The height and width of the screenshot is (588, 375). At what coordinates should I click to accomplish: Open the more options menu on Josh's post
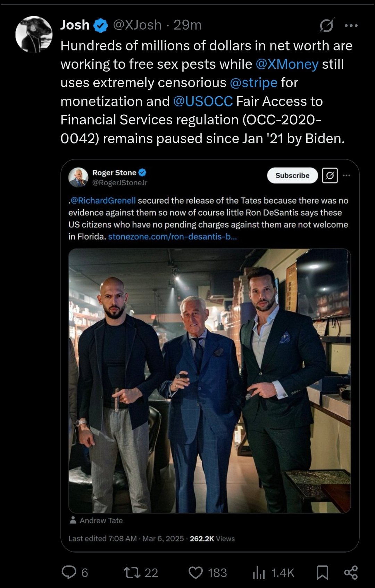[x=351, y=25]
